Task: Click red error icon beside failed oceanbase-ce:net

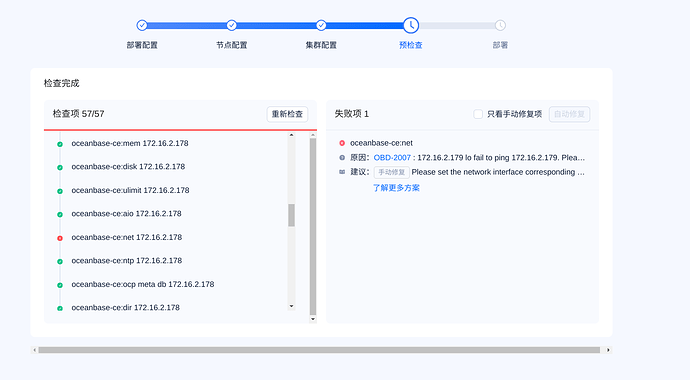Action: 342,143
